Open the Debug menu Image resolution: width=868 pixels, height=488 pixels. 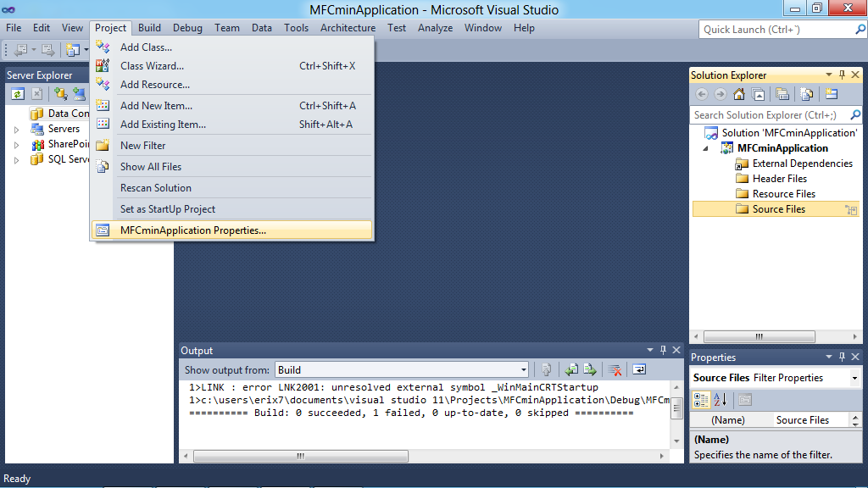[x=187, y=27]
